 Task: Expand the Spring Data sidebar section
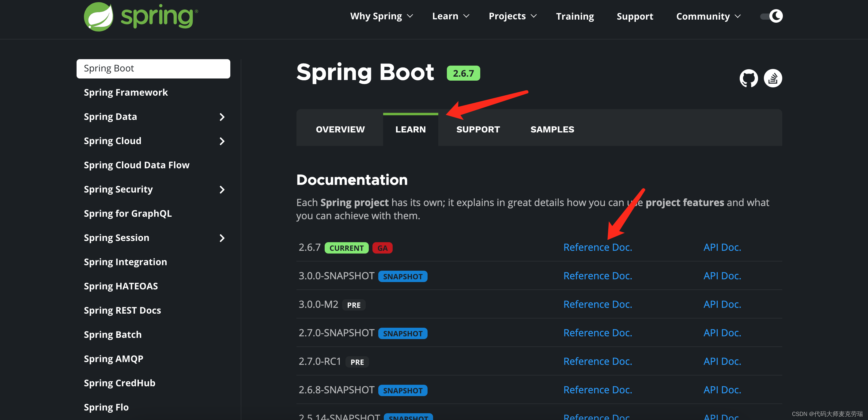click(222, 117)
